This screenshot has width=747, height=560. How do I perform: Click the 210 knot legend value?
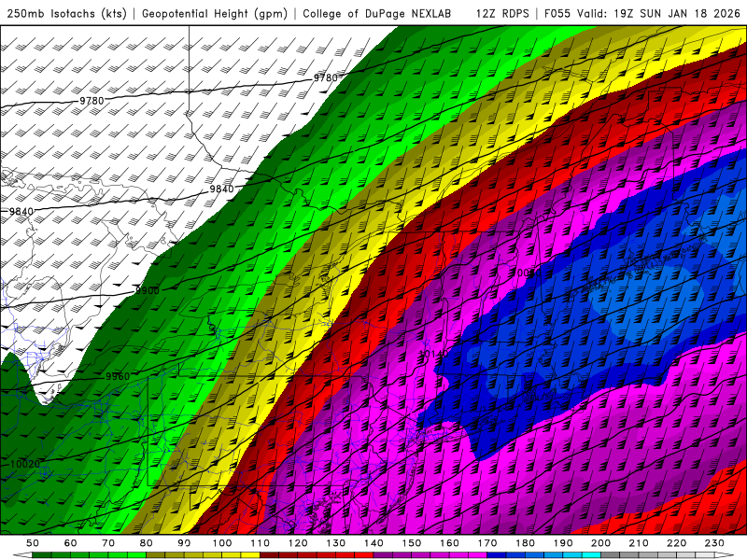[640, 543]
